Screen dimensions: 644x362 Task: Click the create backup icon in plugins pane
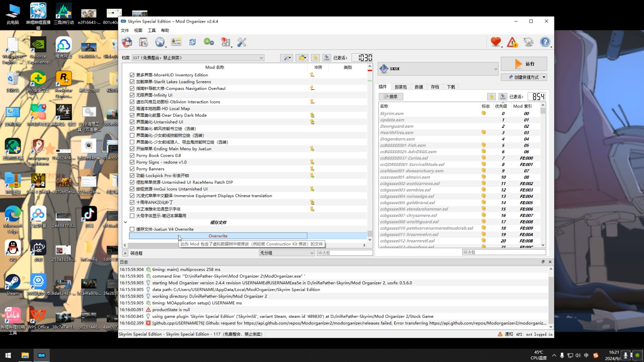tap(502, 97)
